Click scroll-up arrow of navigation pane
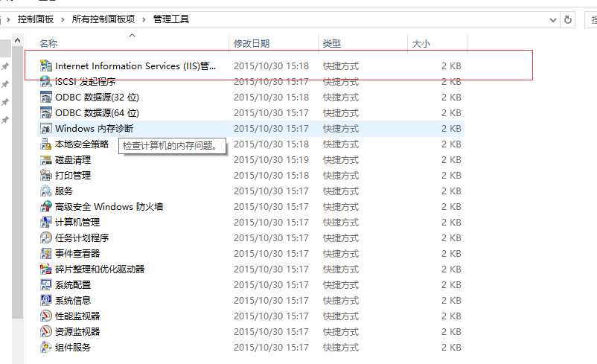 pos(18,40)
